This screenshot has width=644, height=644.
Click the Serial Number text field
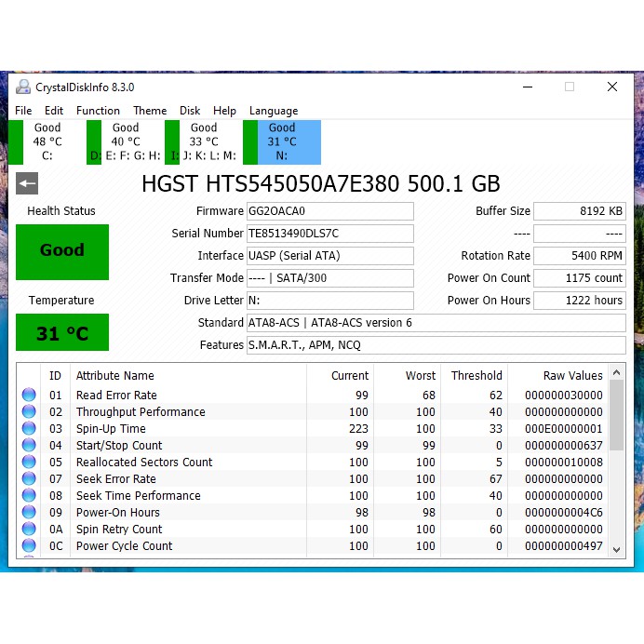[329, 234]
